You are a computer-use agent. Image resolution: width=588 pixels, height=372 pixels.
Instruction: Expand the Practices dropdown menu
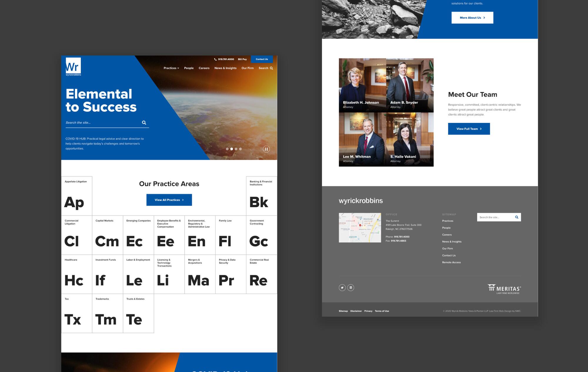click(171, 68)
